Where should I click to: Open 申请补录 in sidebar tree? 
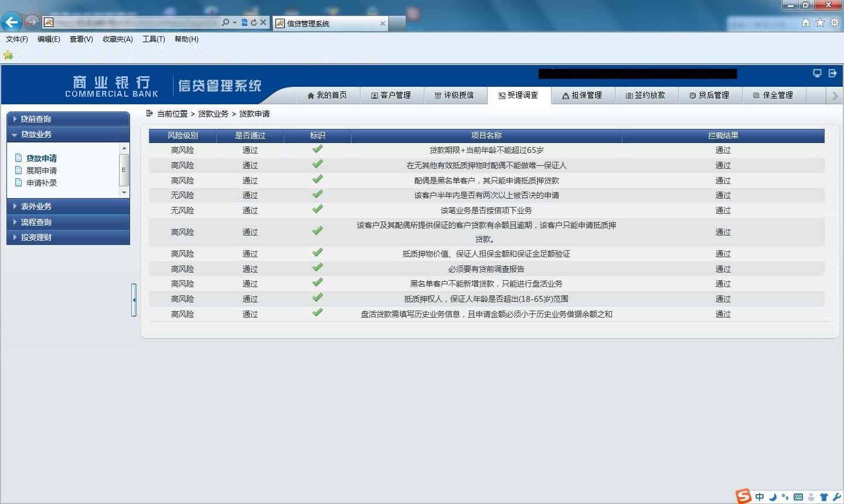[x=42, y=183]
